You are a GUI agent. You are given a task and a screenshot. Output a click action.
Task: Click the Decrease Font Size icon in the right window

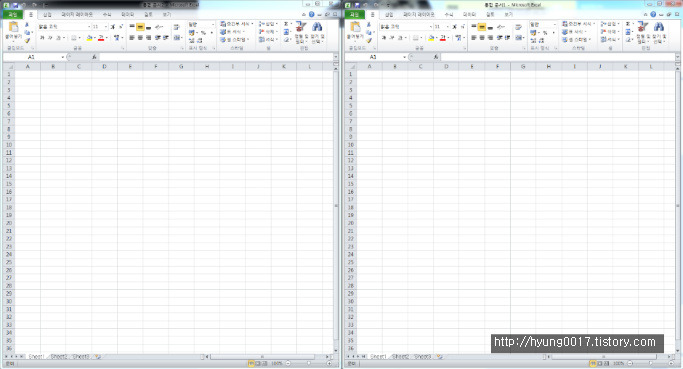463,27
